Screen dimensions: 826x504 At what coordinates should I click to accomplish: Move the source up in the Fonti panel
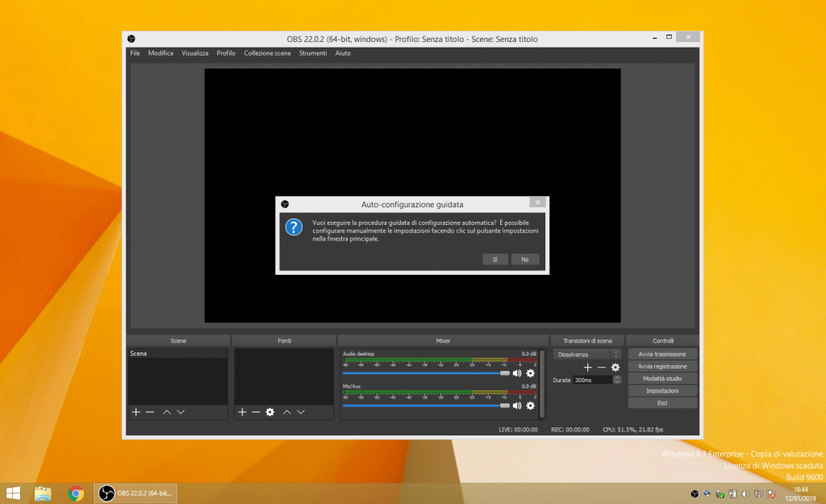[286, 412]
